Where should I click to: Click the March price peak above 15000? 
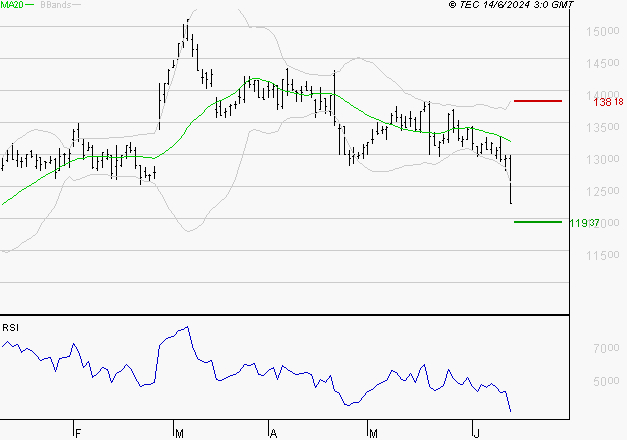(188, 29)
